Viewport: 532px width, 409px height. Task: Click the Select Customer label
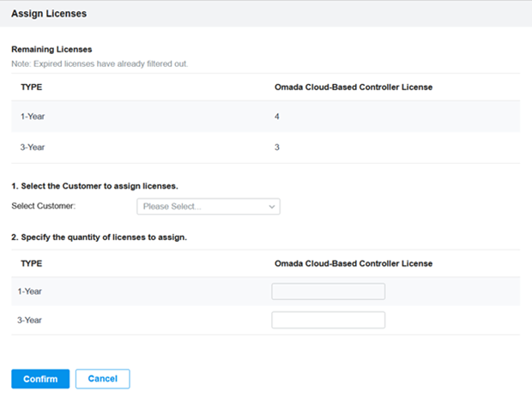pos(44,206)
